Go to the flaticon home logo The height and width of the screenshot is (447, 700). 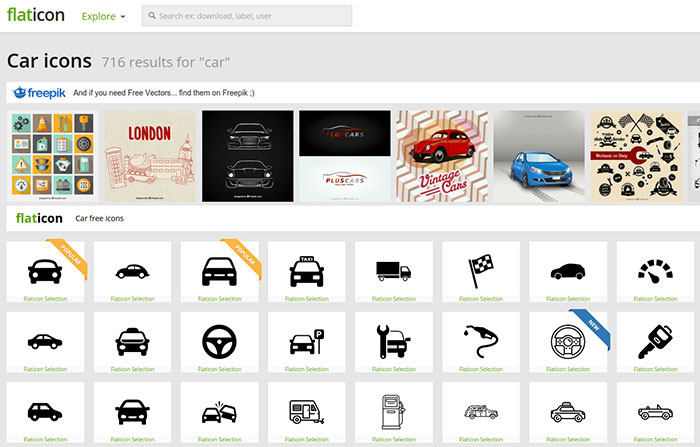point(36,15)
